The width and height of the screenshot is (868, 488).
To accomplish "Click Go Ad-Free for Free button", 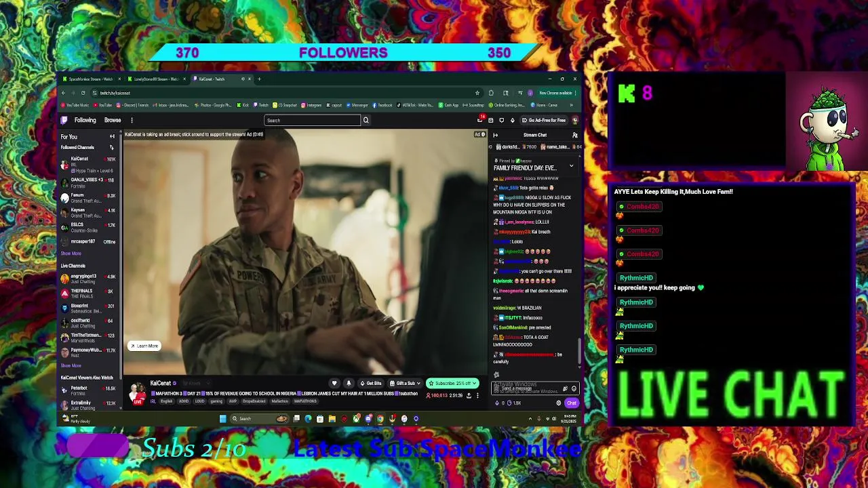I will pyautogui.click(x=544, y=120).
